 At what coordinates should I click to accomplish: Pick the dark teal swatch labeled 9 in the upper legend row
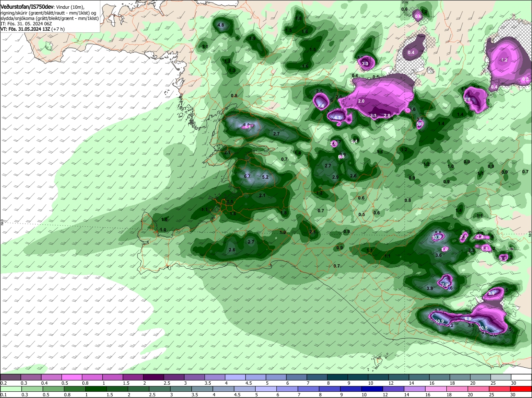pyautogui.click(x=358, y=377)
